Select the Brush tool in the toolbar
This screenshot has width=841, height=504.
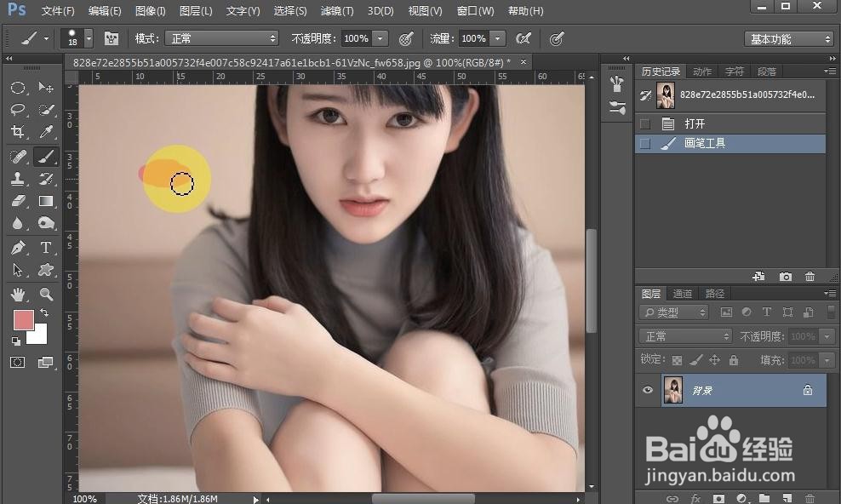tap(46, 156)
